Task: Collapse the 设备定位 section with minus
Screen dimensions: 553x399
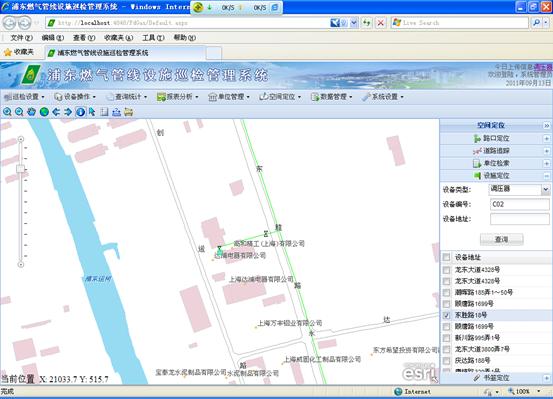Action: (x=546, y=175)
